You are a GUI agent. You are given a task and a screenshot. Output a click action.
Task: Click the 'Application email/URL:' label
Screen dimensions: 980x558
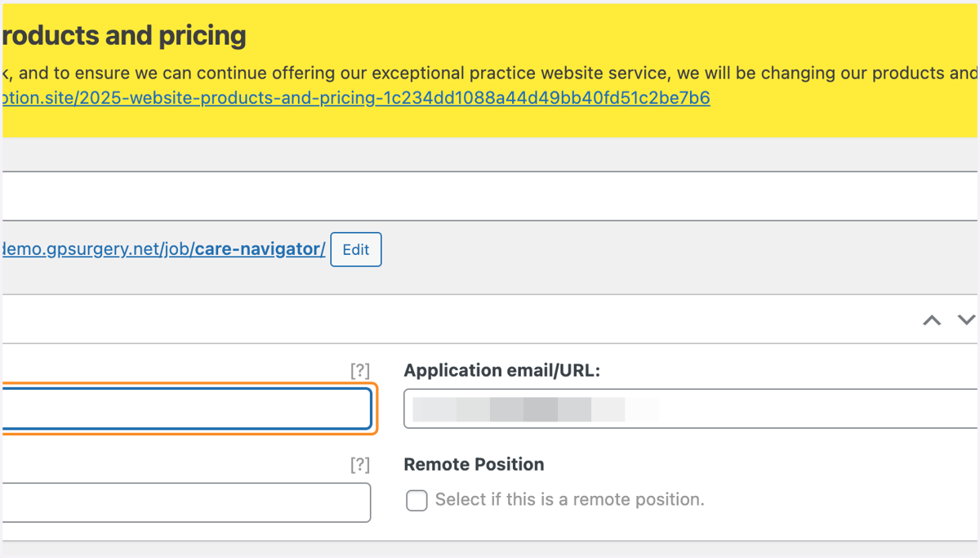(502, 371)
